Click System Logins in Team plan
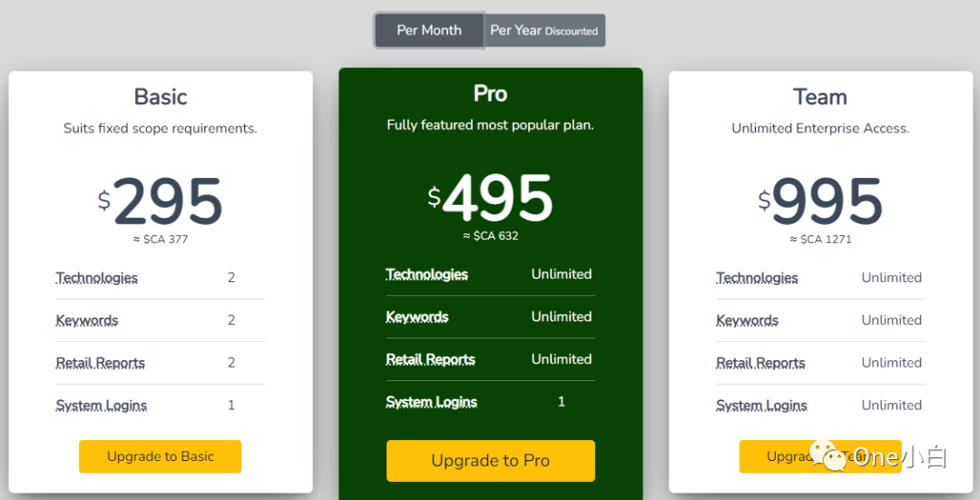 (762, 406)
